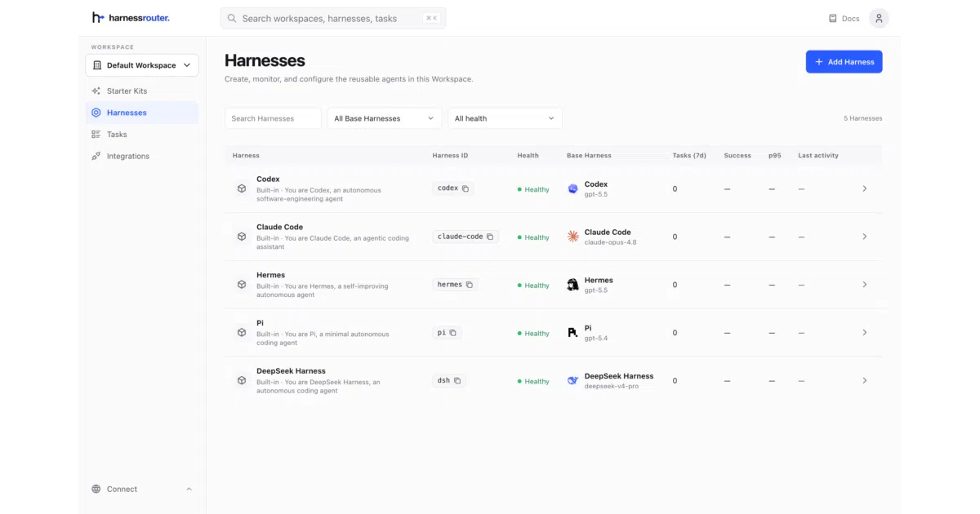This screenshot has width=980, height=514.
Task: Click the Pi base harness logo
Action: coord(572,333)
